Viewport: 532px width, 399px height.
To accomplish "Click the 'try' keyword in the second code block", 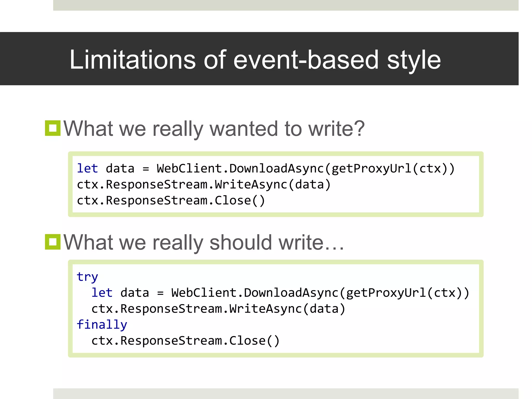I will coord(87,277).
